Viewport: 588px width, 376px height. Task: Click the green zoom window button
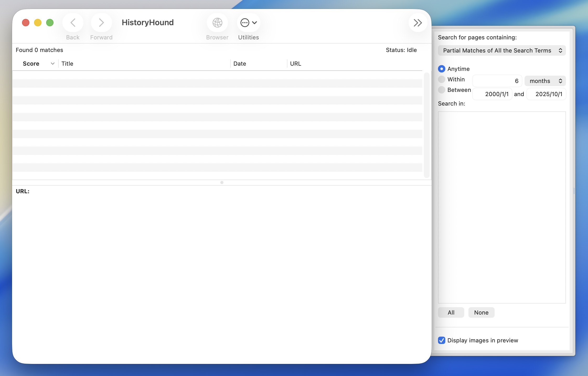pyautogui.click(x=50, y=23)
